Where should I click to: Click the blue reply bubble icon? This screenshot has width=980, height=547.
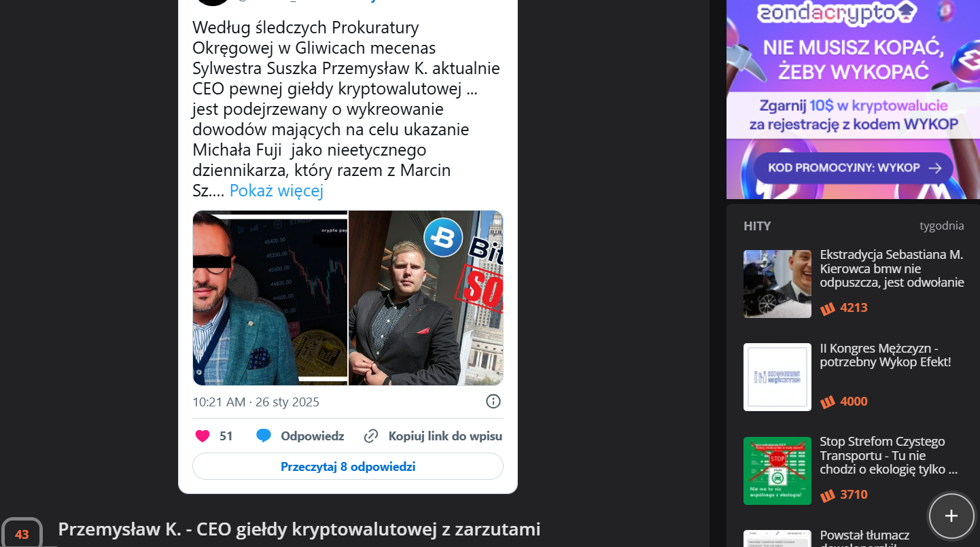pos(264,436)
